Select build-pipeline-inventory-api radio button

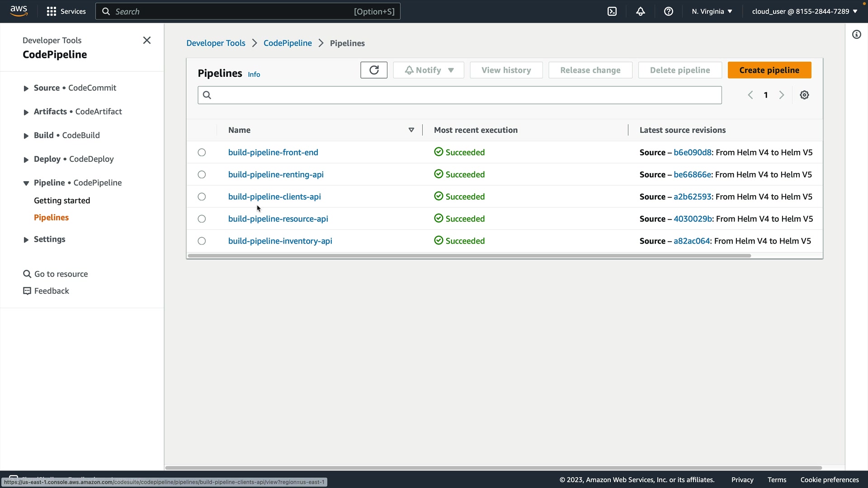click(x=202, y=241)
